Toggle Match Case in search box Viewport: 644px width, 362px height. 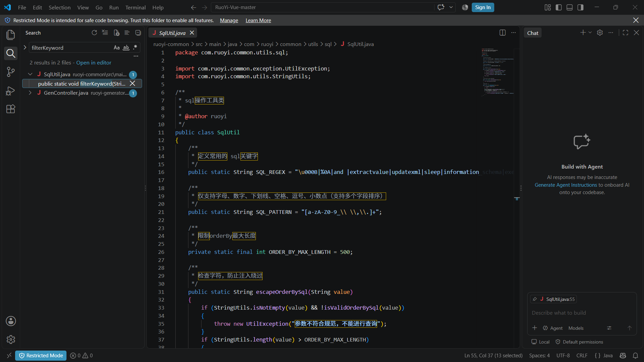tap(116, 48)
